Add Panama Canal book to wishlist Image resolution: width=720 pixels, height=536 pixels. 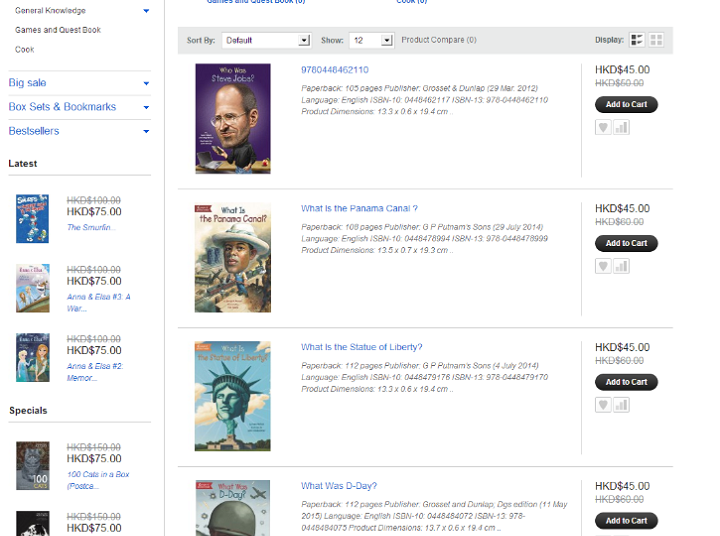coord(603,266)
